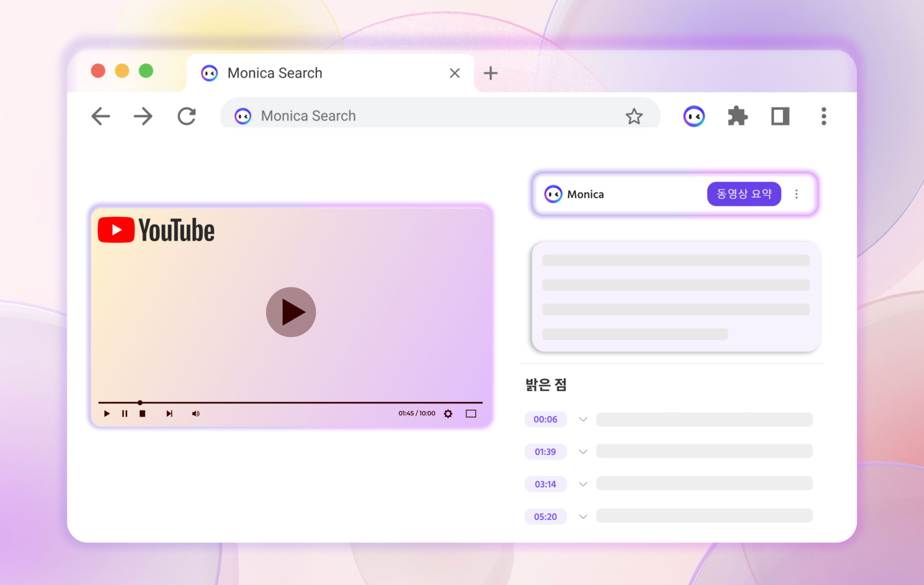Skip to next video track
Image resolution: width=924 pixels, height=585 pixels.
pyautogui.click(x=169, y=414)
